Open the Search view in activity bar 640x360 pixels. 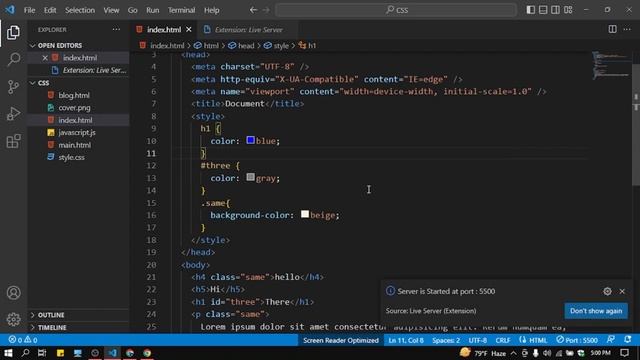pos(13,60)
